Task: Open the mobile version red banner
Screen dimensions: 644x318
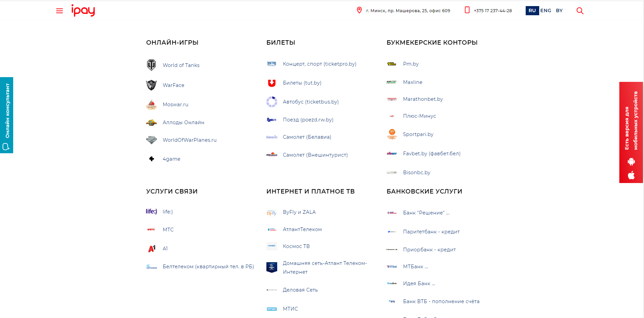Action: point(631,132)
